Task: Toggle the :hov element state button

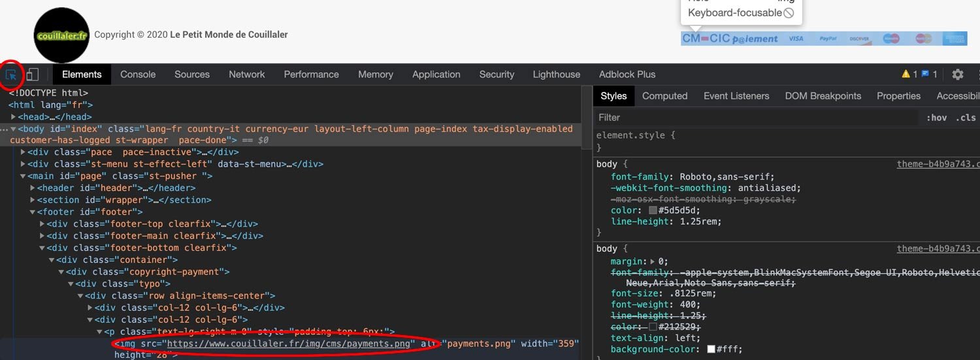Action: [936, 118]
